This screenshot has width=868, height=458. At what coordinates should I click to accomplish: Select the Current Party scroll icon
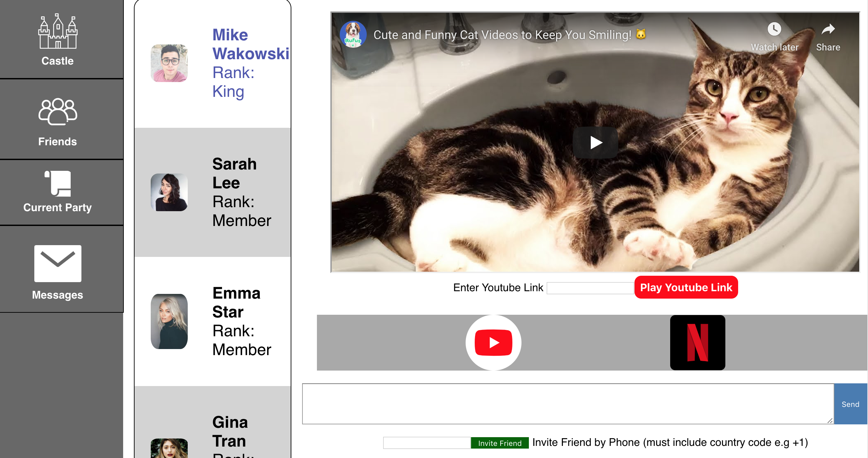coord(58,184)
